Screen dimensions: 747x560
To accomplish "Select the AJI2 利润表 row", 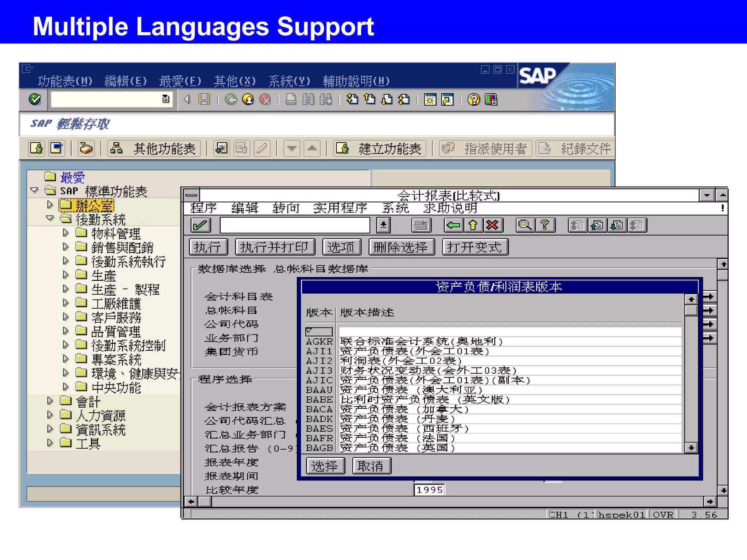I will point(494,361).
